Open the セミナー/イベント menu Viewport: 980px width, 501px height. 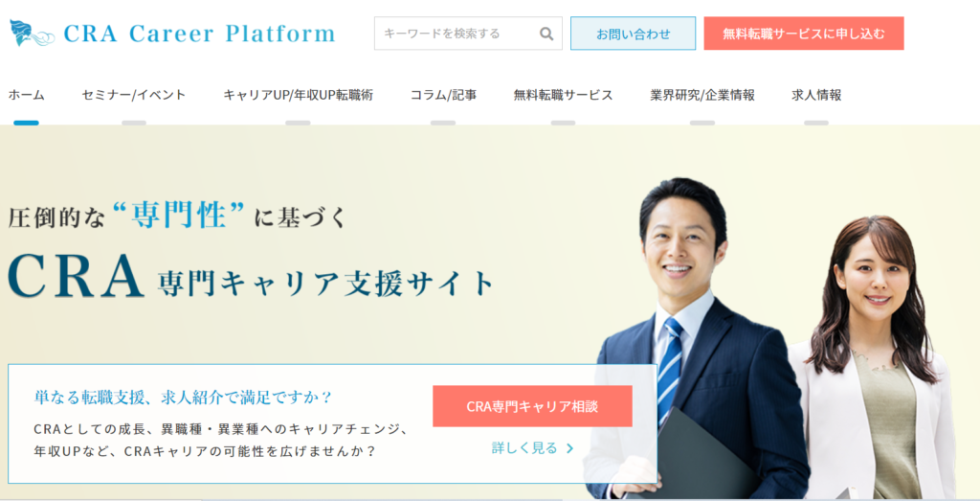(x=134, y=95)
